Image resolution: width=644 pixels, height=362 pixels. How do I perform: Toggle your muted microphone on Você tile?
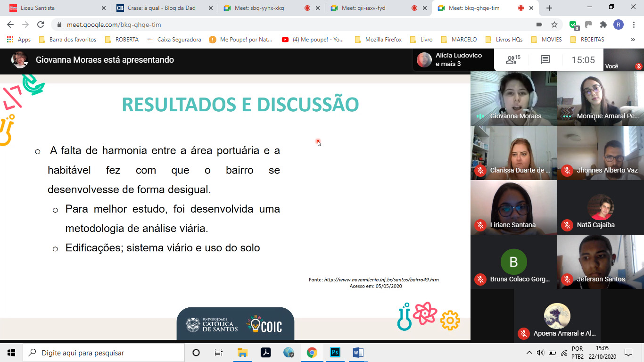tap(638, 66)
